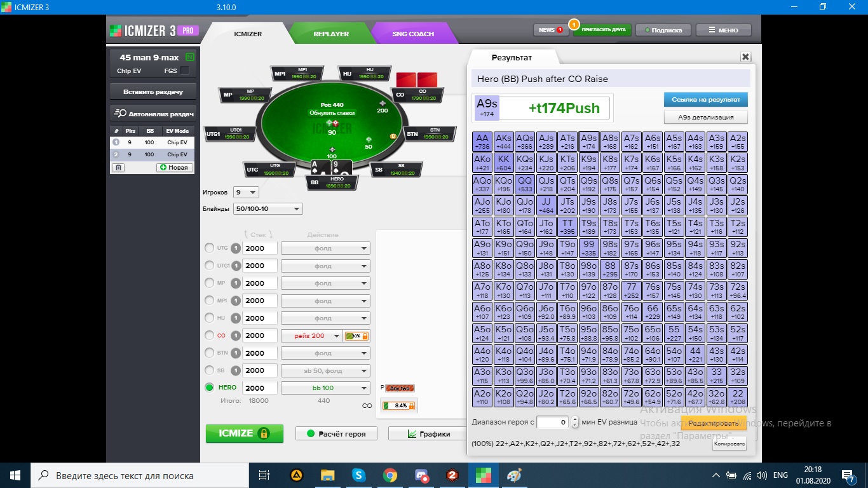
Task: Toggle the FGS checkbox
Action: (x=184, y=71)
